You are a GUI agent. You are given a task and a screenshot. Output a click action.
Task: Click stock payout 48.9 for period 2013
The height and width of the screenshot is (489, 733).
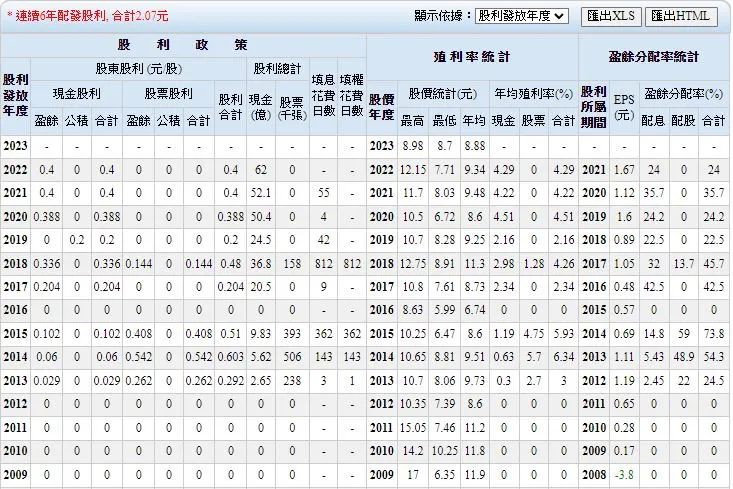pos(684,357)
